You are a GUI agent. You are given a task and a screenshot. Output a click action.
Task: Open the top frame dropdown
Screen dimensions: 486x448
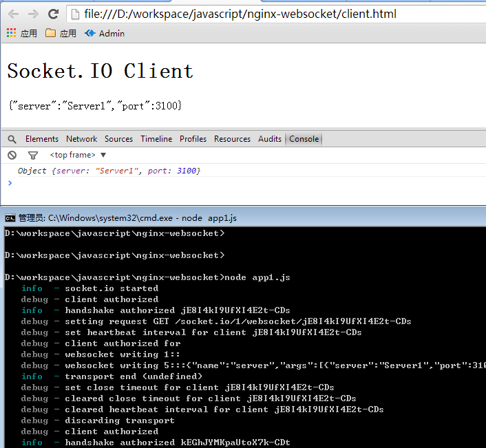tap(78, 155)
